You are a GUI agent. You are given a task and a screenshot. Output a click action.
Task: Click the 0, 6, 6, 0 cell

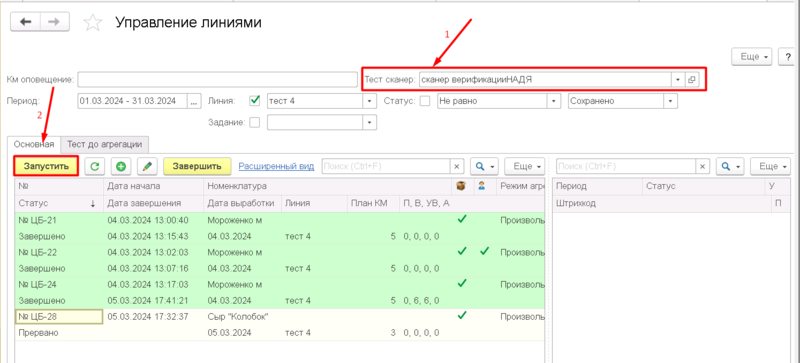pyautogui.click(x=420, y=300)
